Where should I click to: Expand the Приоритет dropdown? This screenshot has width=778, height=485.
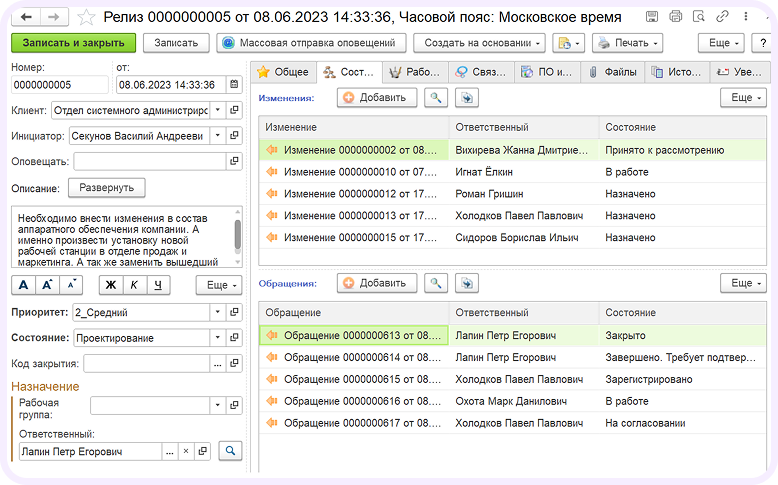(x=218, y=312)
